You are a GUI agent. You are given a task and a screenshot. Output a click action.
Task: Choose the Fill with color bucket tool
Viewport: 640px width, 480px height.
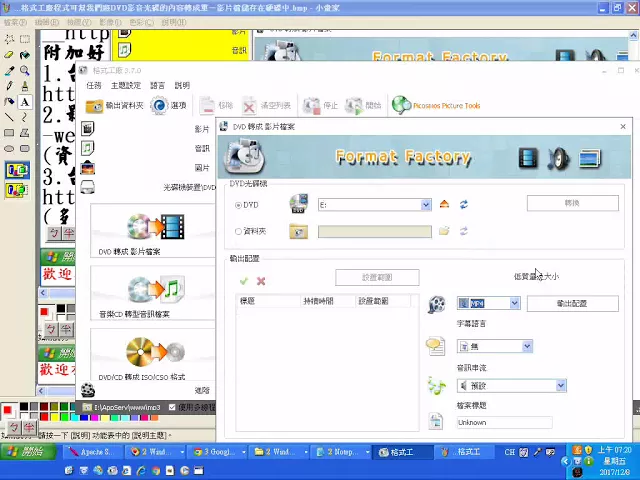[x=25, y=55]
